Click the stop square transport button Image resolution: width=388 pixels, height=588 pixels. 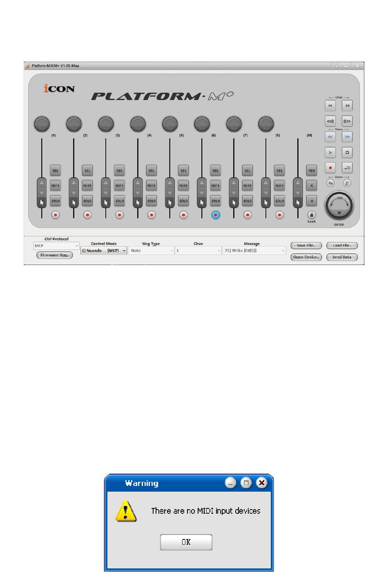pos(347,153)
